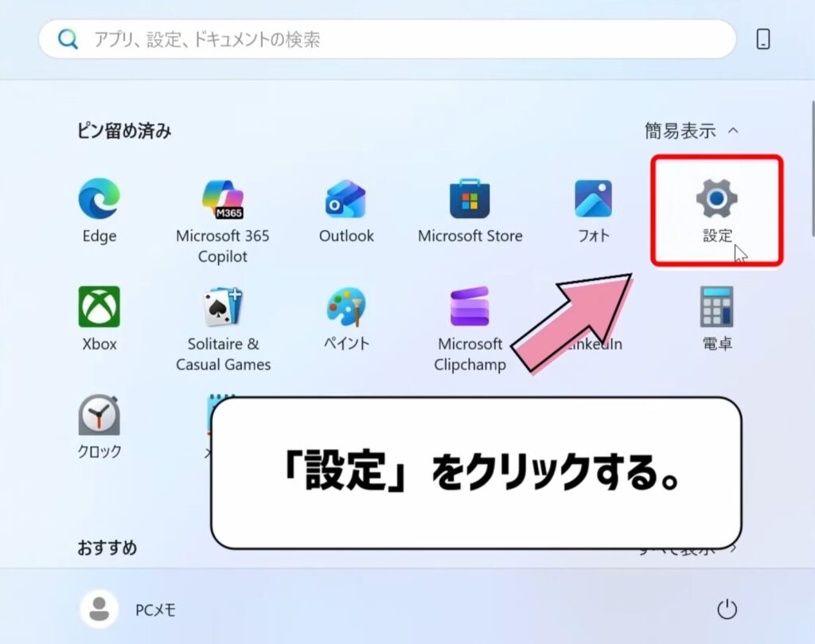Open the Outlook app
This screenshot has width=815, height=644.
coord(345,201)
